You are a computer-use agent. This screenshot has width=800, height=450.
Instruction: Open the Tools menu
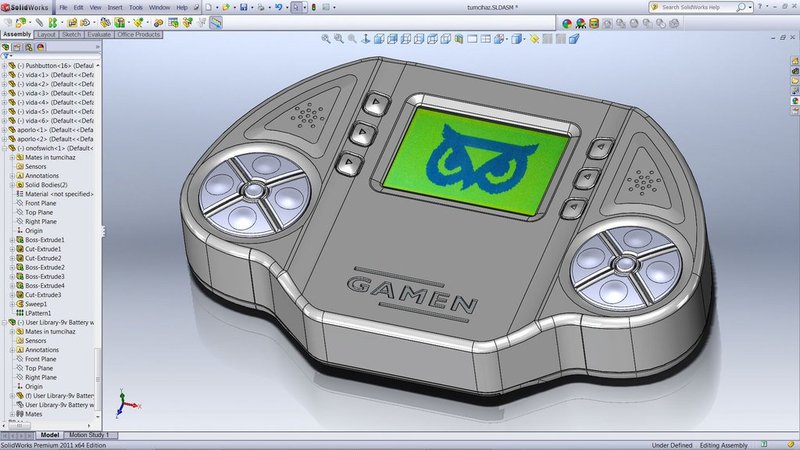click(x=136, y=8)
